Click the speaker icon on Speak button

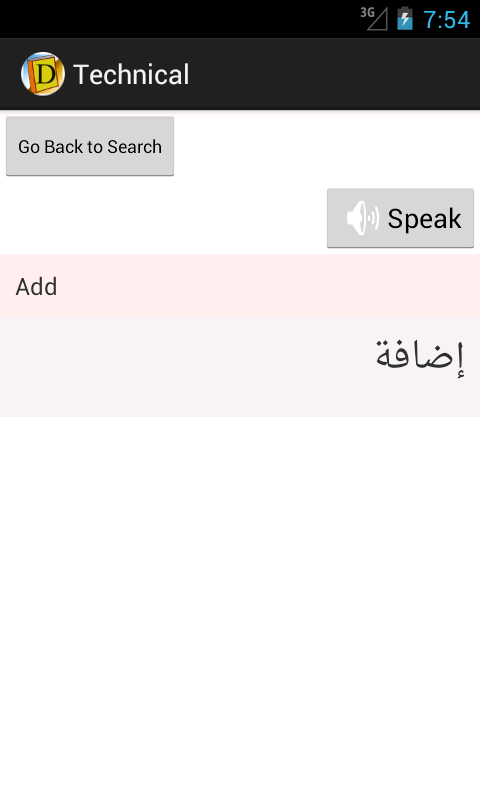tap(363, 218)
